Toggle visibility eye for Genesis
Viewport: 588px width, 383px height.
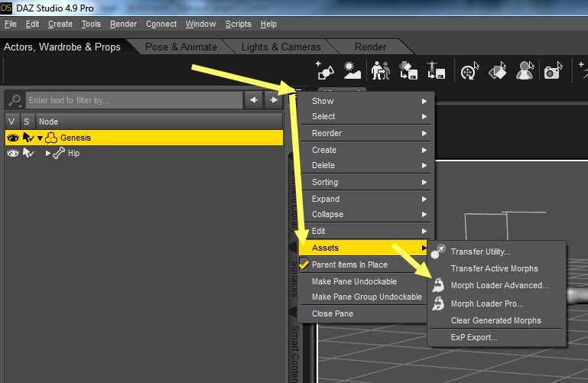(x=13, y=138)
